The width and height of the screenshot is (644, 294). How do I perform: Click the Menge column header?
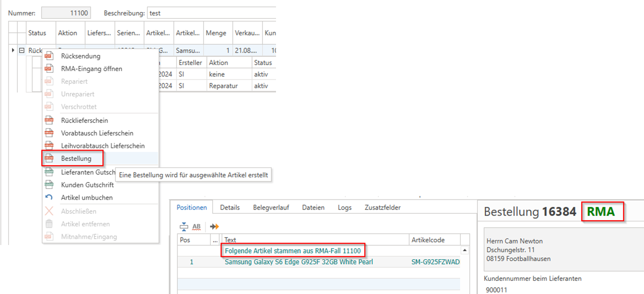tap(216, 33)
